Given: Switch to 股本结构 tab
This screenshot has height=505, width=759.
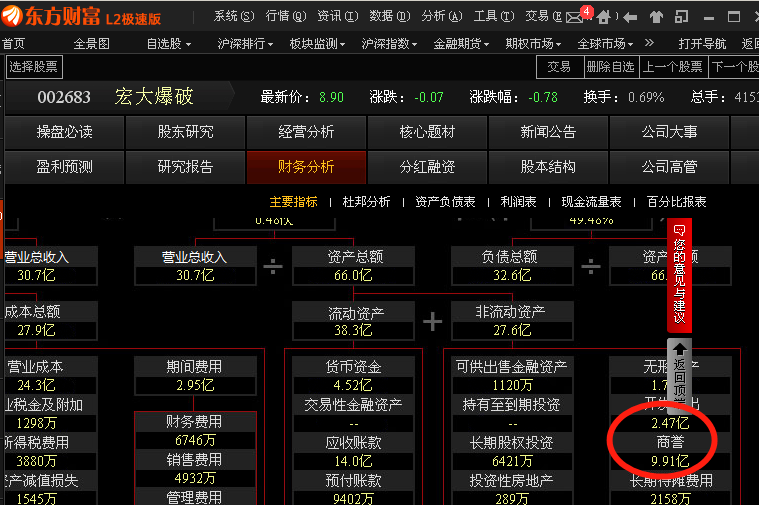Looking at the screenshot, I should pos(548,167).
